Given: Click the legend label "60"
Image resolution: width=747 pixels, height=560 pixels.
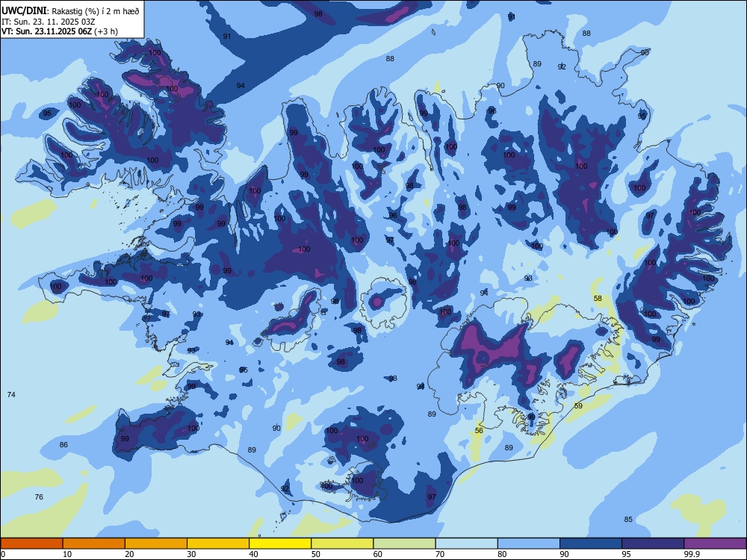Looking at the screenshot, I should pos(378,554).
